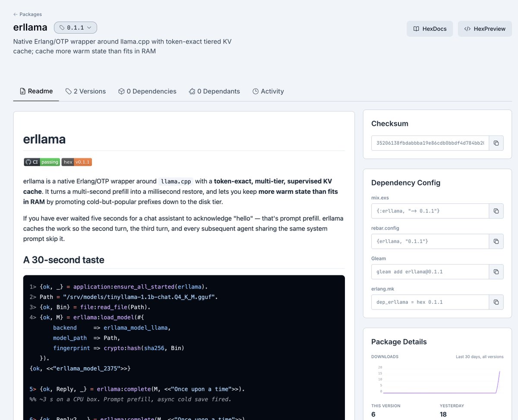Click the CI passing badge
The image size is (518, 420).
42,162
